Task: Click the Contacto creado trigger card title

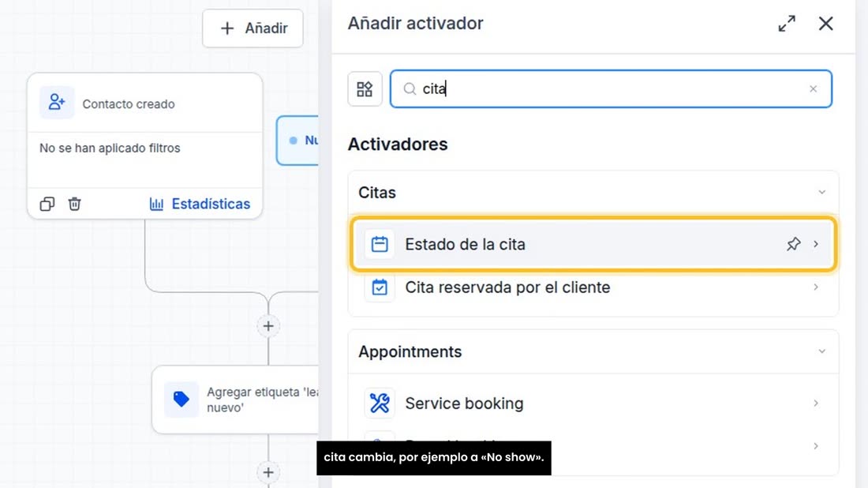Action: (129, 104)
